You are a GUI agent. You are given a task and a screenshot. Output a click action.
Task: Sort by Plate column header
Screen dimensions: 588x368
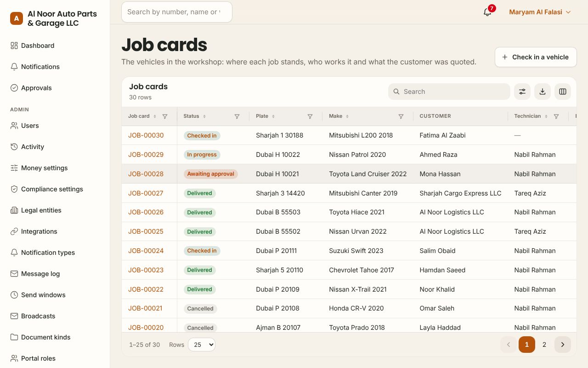(x=265, y=116)
